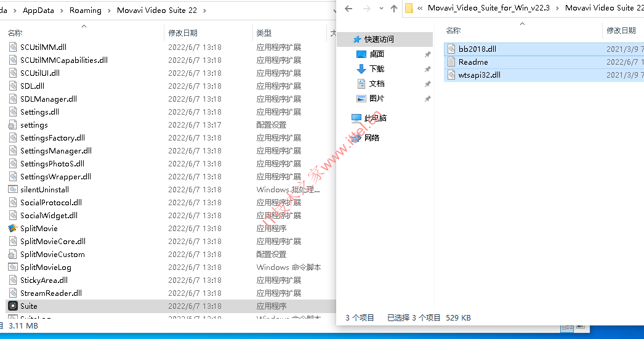Select SCUtilUI.dll file name
This screenshot has width=644, height=339.
(40, 73)
